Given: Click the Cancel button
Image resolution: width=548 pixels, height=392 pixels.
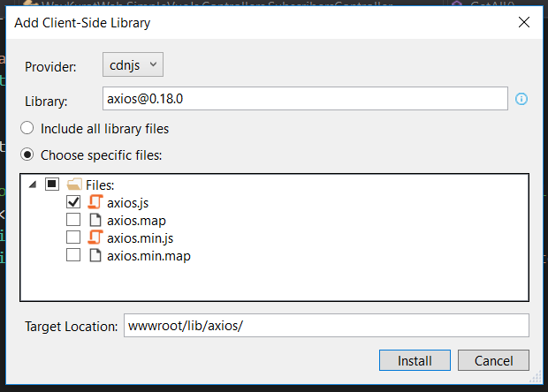Looking at the screenshot, I should tap(493, 360).
